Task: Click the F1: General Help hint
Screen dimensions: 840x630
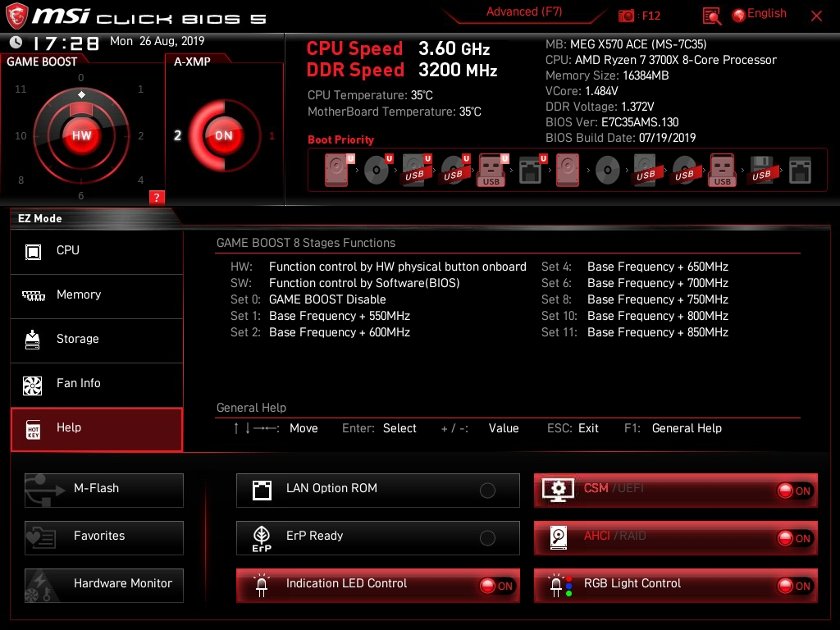Action: [x=673, y=428]
